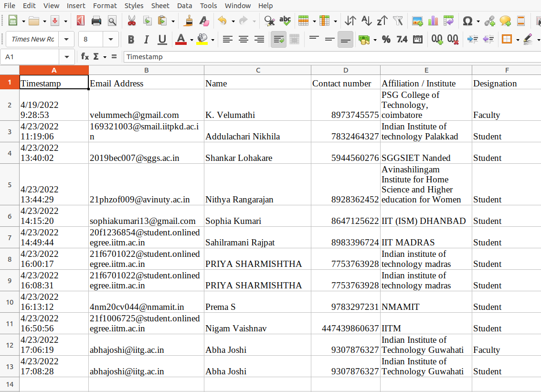The width and height of the screenshot is (541, 392).
Task: Click the formula input line
Action: (332, 57)
